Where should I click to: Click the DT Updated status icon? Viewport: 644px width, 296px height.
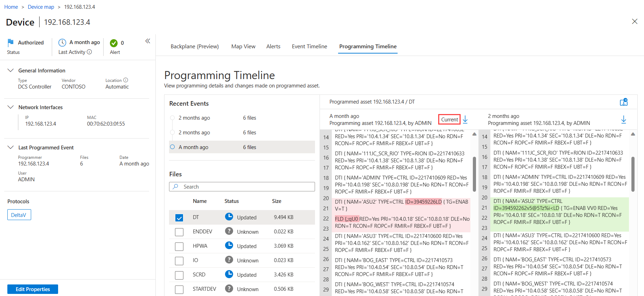(229, 217)
